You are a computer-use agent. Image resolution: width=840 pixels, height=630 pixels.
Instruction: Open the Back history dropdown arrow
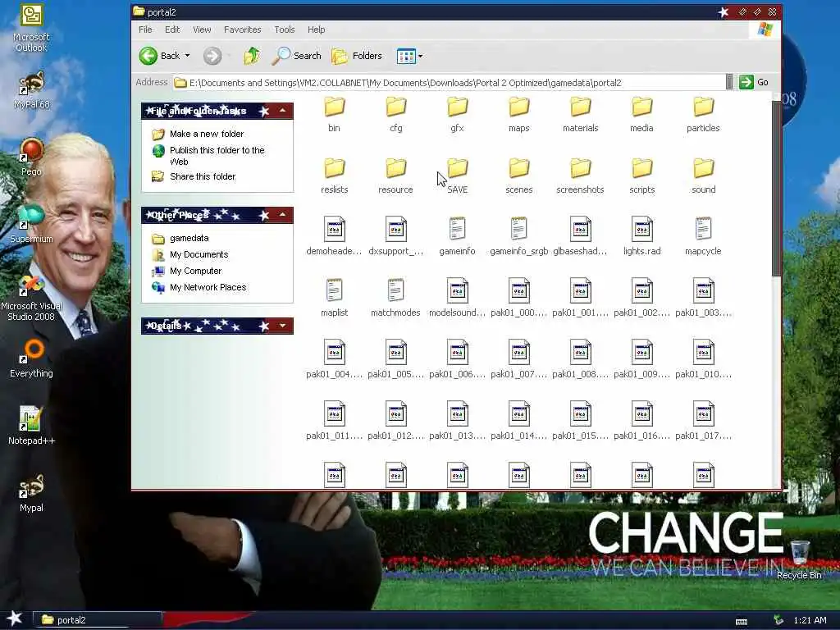click(x=188, y=56)
